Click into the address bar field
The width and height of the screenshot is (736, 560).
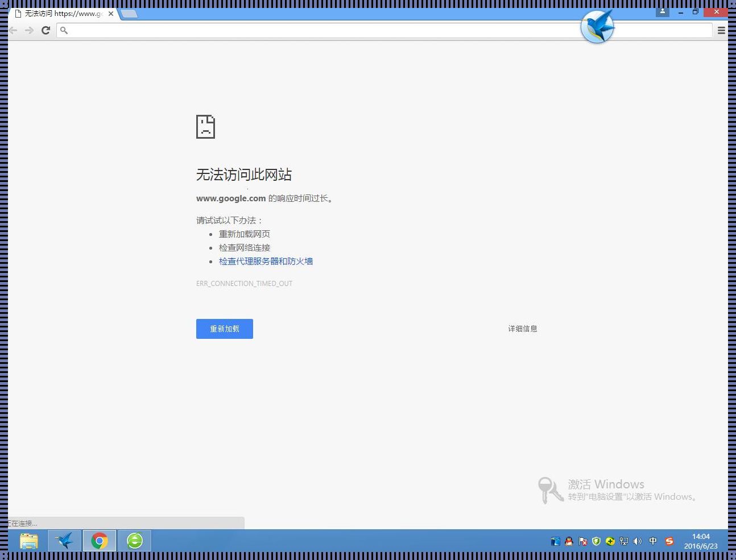384,30
